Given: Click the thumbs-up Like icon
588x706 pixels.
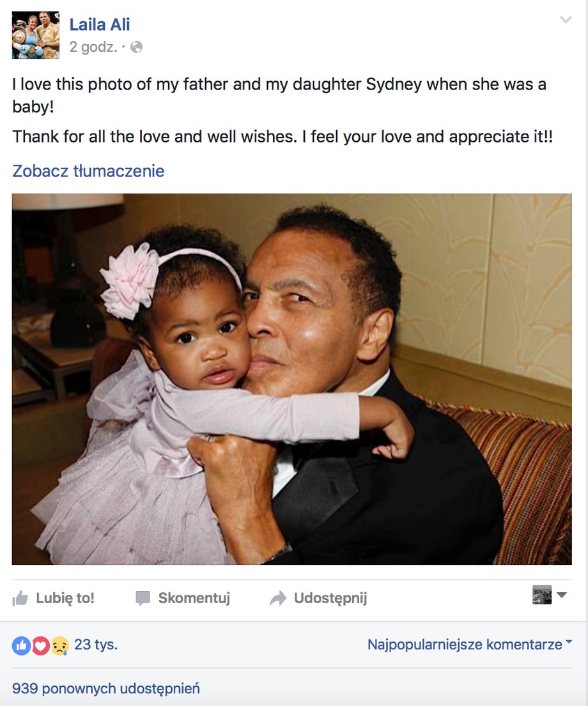Looking at the screenshot, I should pos(20,599).
